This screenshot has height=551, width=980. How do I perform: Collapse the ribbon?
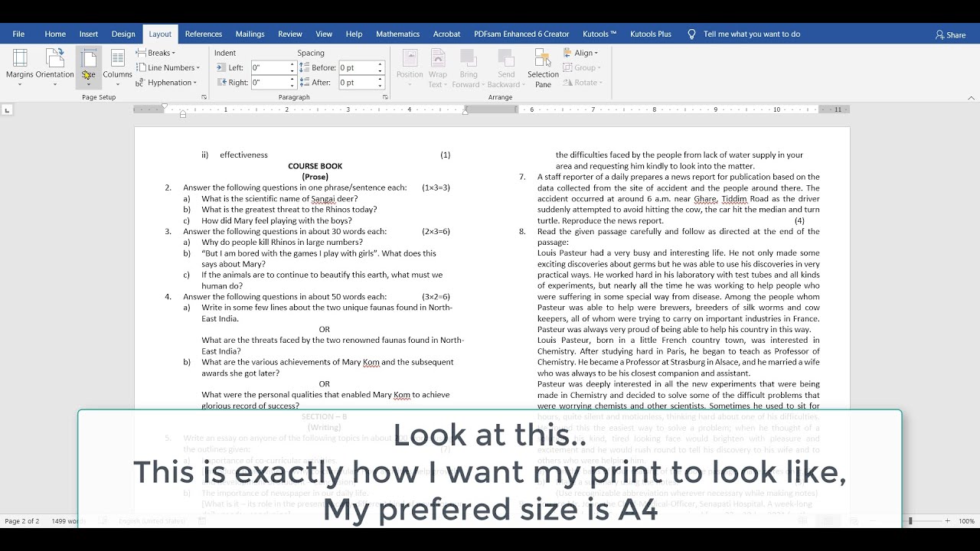(972, 97)
